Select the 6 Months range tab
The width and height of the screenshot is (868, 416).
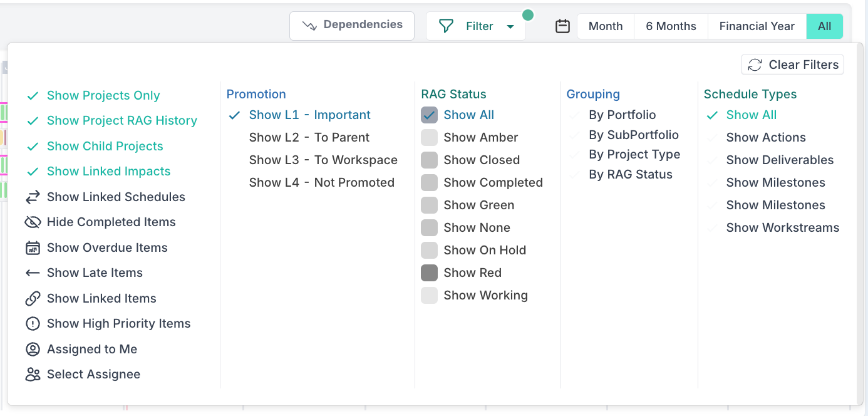click(x=671, y=26)
